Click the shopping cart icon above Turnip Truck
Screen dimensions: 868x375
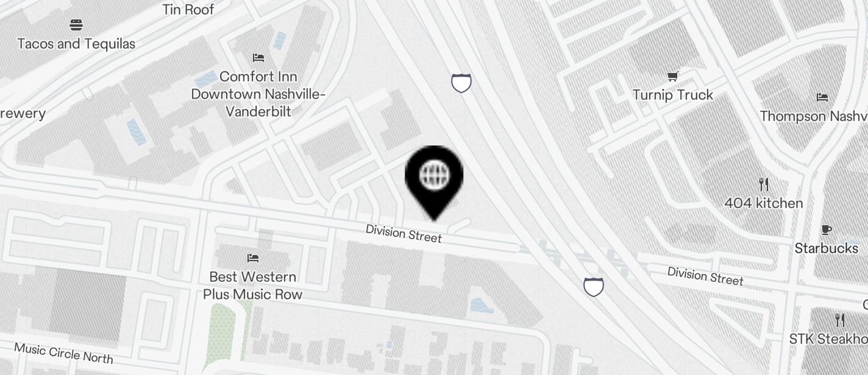pyautogui.click(x=673, y=76)
